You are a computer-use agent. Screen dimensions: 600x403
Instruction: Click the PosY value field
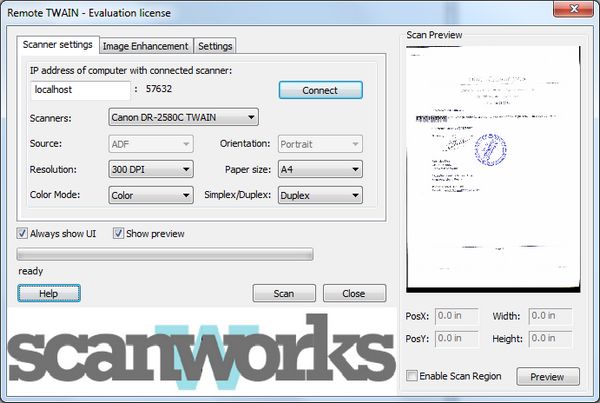457,338
